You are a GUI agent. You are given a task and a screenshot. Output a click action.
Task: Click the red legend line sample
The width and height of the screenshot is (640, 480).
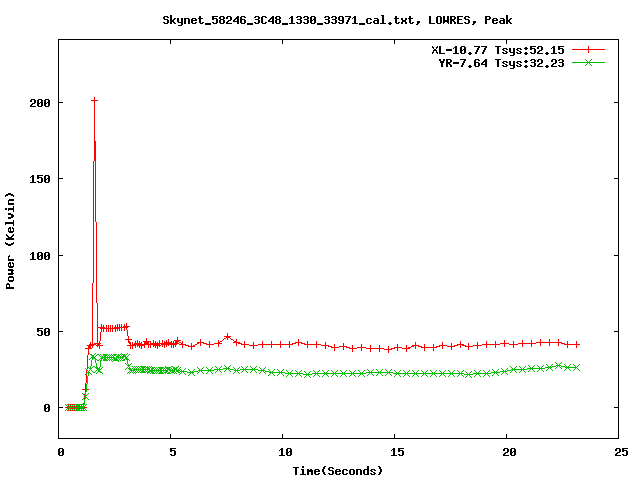[588, 50]
